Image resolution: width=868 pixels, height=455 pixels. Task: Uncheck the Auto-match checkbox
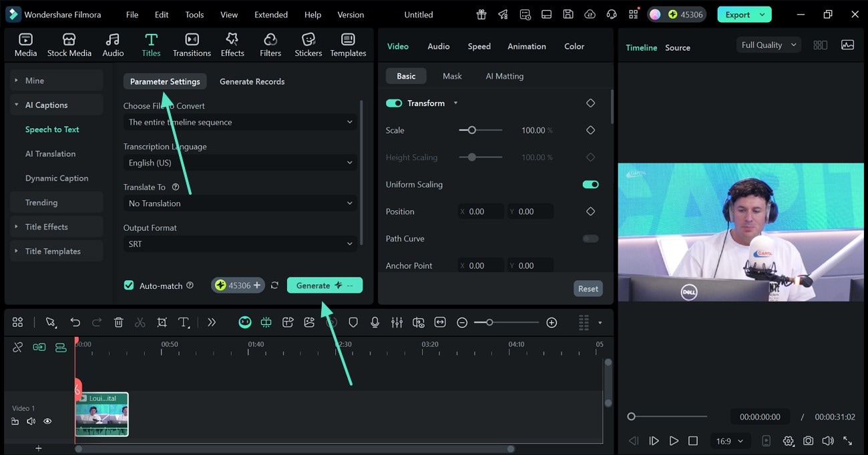click(128, 285)
